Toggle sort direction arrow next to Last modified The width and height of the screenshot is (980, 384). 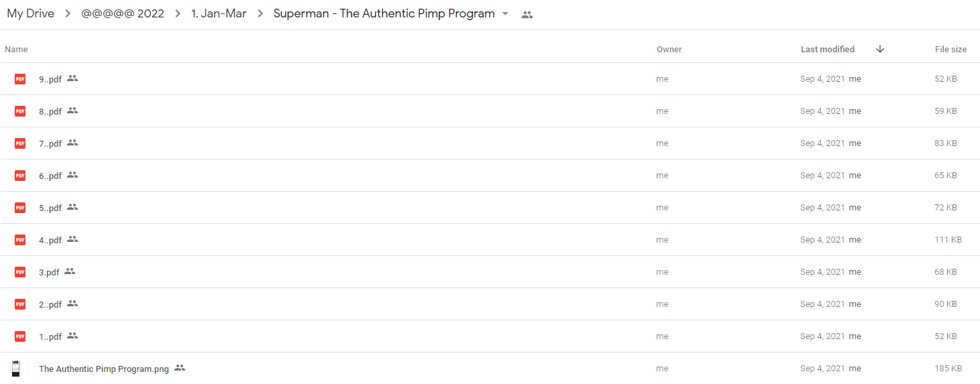880,49
